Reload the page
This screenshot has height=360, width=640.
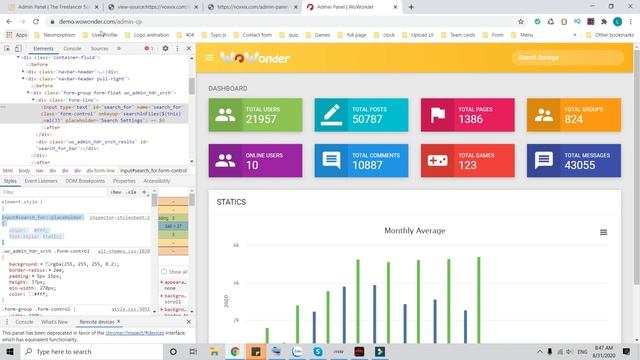36,22
